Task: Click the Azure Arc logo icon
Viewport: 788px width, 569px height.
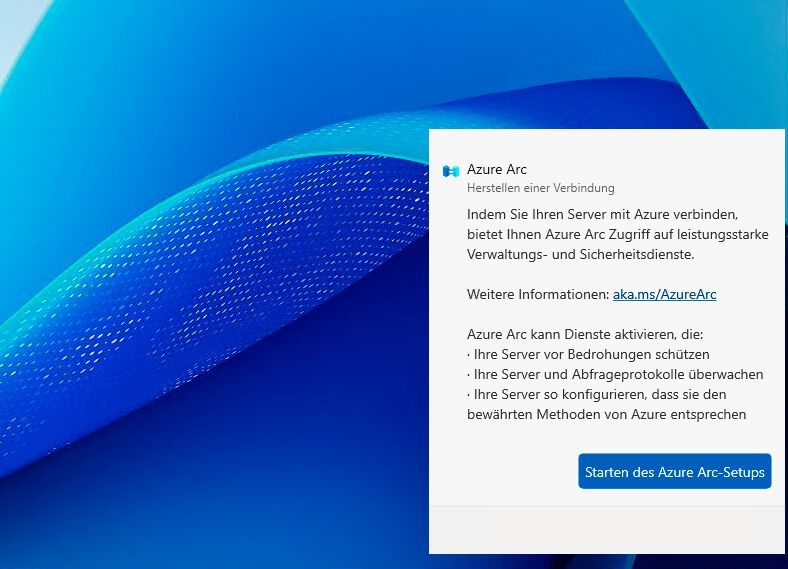Action: pyautogui.click(x=451, y=171)
